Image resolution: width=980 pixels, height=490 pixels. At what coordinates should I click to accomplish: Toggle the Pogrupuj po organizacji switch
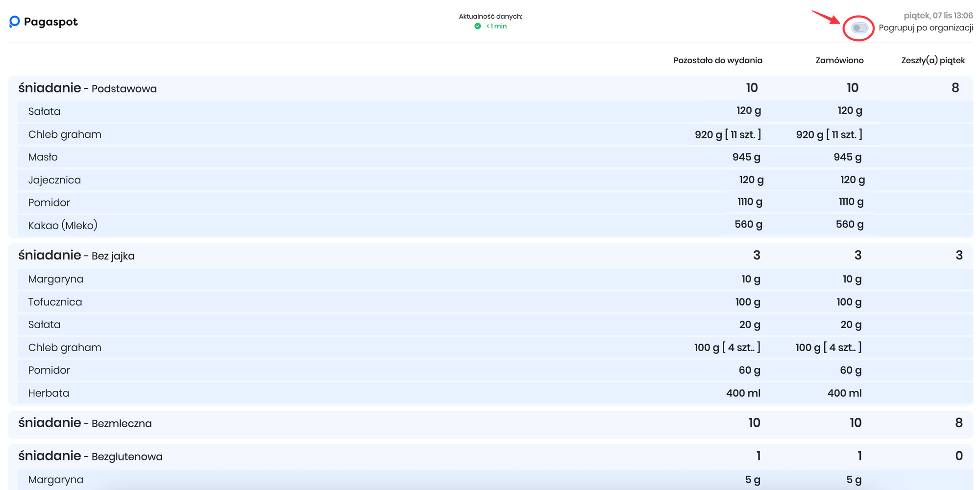pyautogui.click(x=859, y=28)
